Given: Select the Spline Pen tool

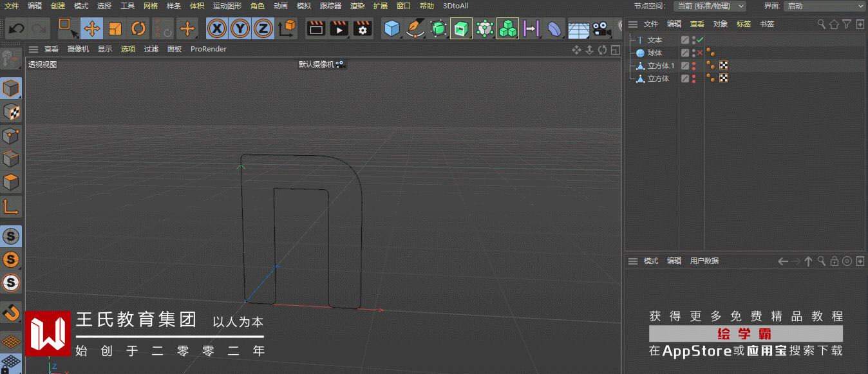Looking at the screenshot, I should tap(415, 28).
